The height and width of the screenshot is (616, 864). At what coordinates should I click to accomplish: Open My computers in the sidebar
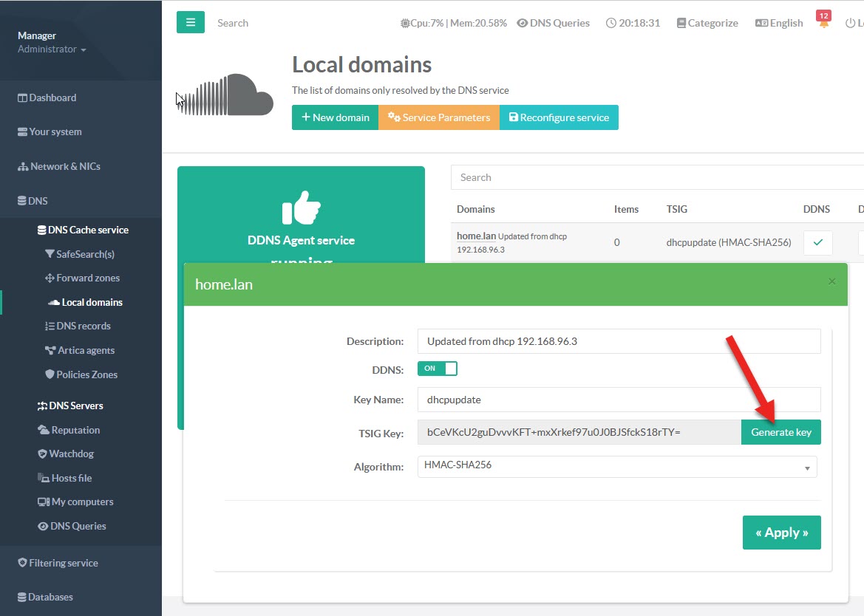tap(81, 502)
